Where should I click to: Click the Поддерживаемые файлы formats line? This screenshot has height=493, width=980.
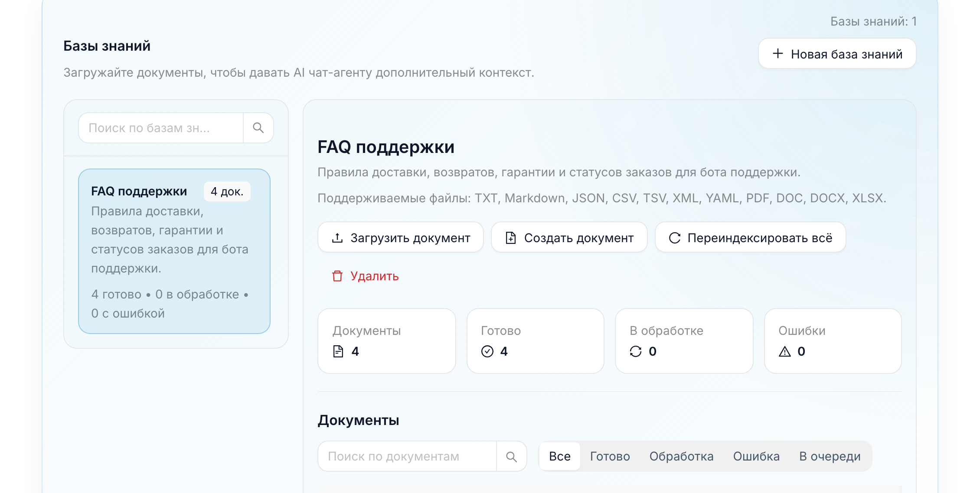[x=602, y=198]
